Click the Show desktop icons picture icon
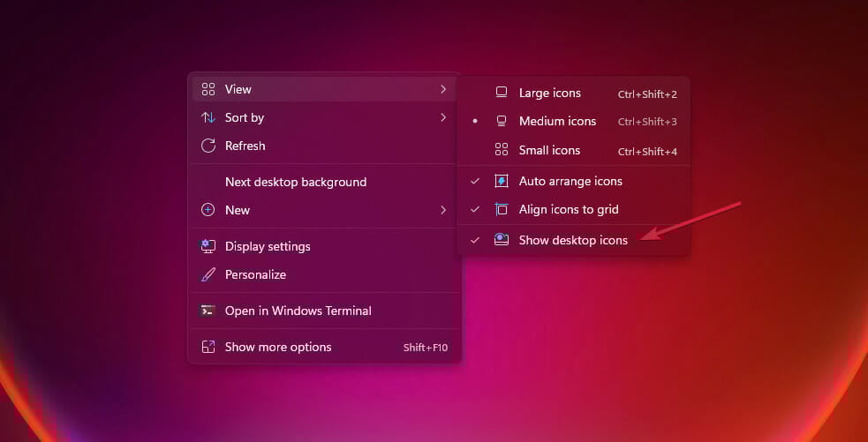This screenshot has height=442, width=868. (502, 240)
